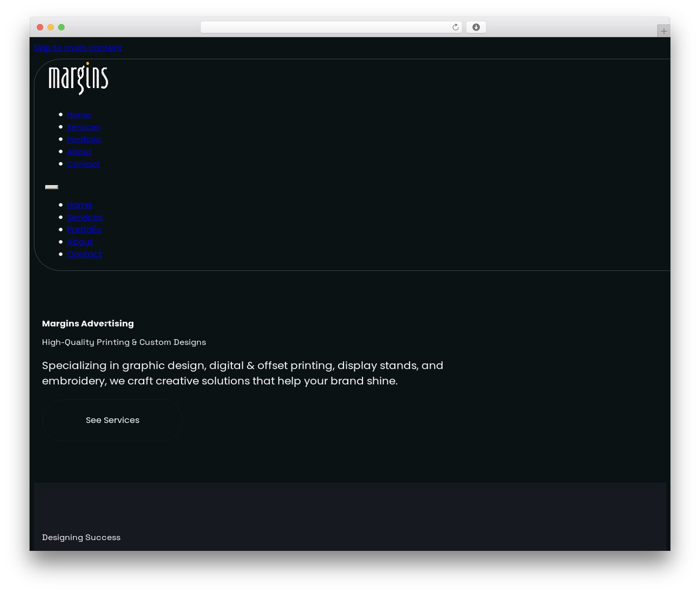
Task: Click the reload icon in the address bar
Action: coord(456,27)
